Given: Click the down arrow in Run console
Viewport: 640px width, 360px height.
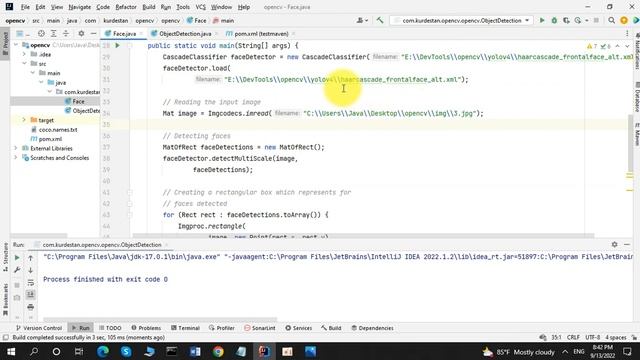Looking at the screenshot, I should click(31, 270).
